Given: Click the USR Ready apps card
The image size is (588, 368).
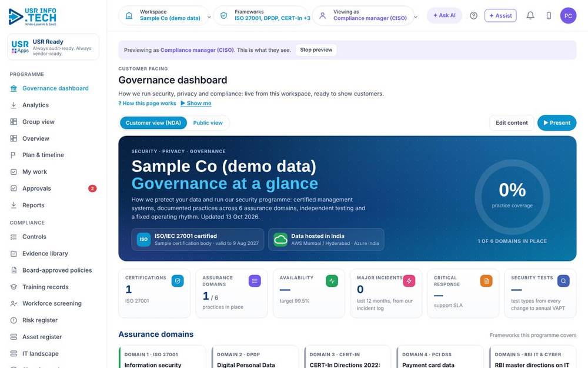Looking at the screenshot, I should tap(54, 47).
